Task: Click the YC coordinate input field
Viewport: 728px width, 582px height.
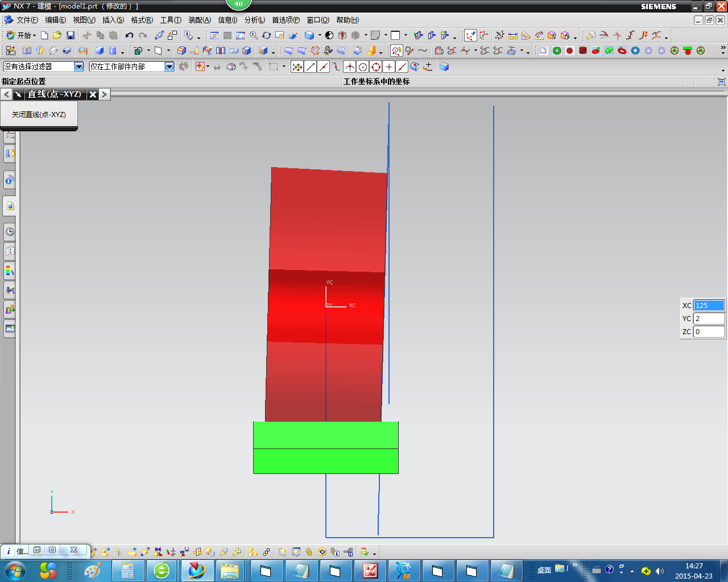Action: pos(709,318)
